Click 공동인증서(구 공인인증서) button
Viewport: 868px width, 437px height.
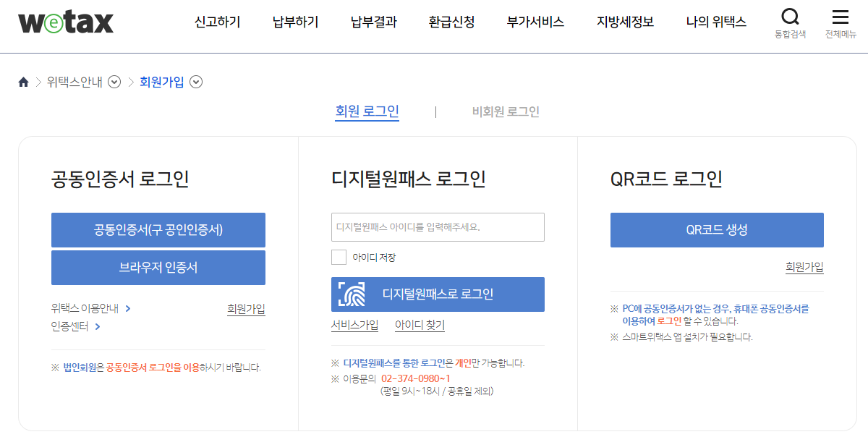click(x=158, y=230)
